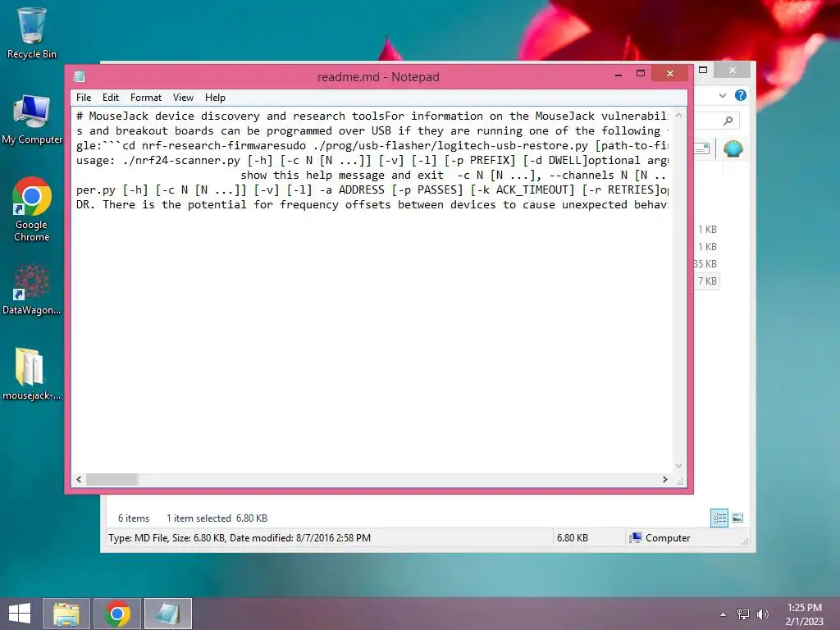Open the File menu in Notepad
Viewport: 840px width, 630px height.
[x=84, y=98]
